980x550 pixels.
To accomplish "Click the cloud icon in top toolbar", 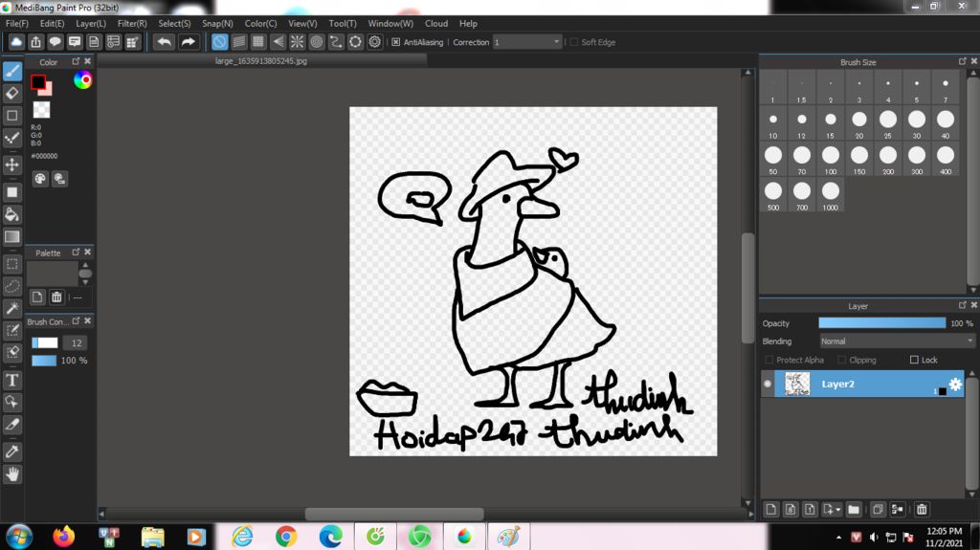I will [16, 42].
